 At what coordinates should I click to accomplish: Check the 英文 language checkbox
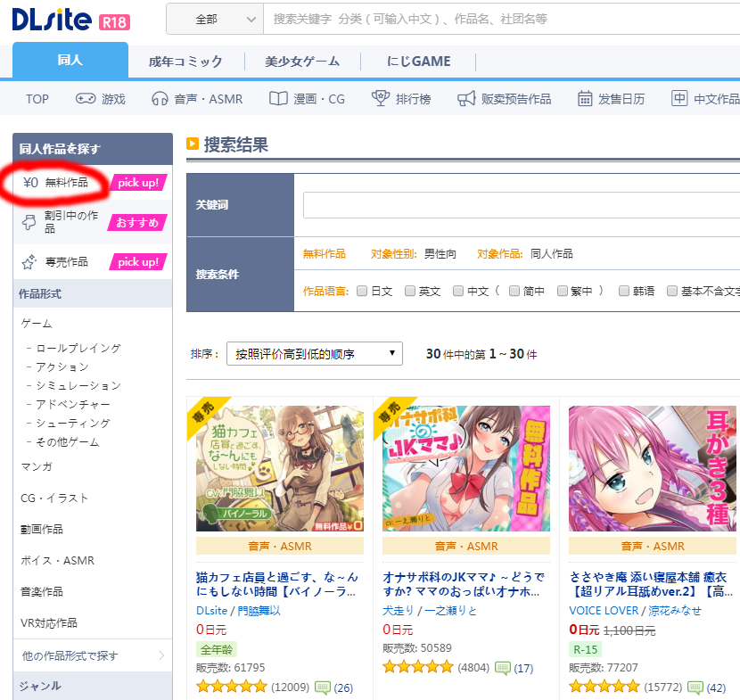[x=410, y=291]
